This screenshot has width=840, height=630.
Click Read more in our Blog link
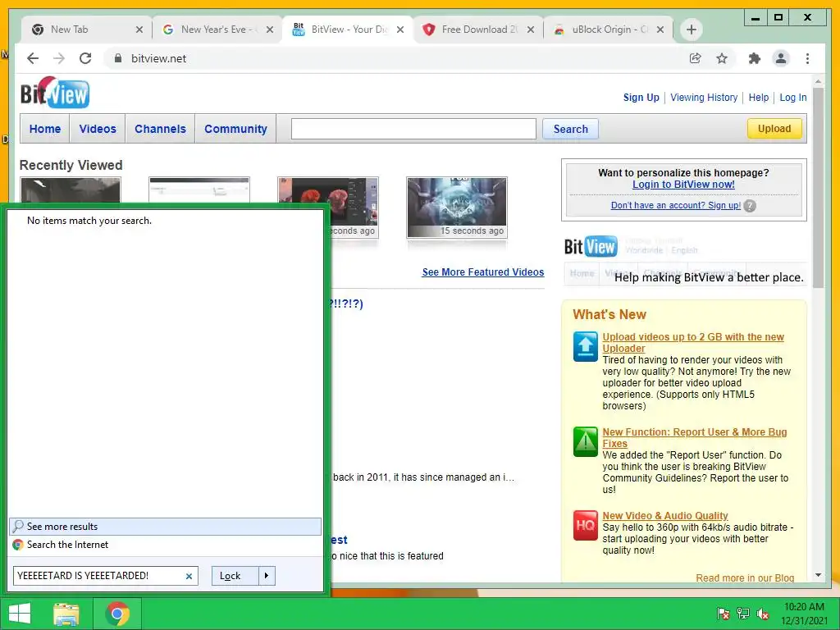click(745, 578)
